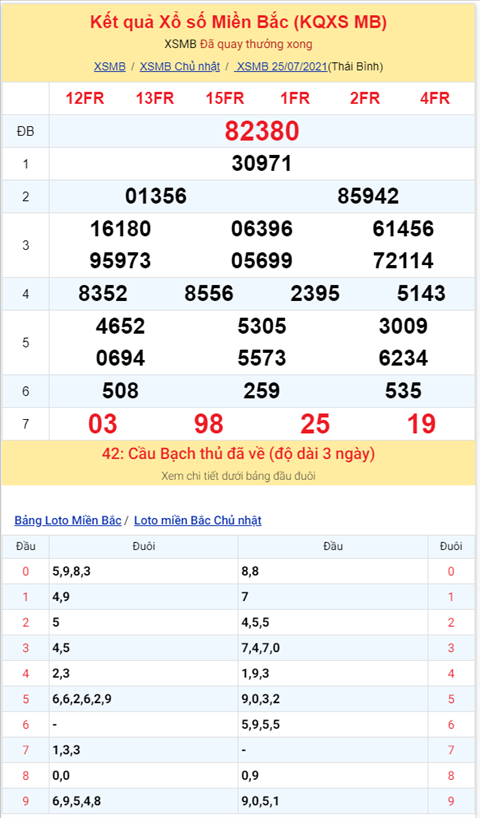This screenshot has height=818, width=480.
Task: Open the Bảng Loto Miền Bắc link
Action: pyautogui.click(x=68, y=520)
